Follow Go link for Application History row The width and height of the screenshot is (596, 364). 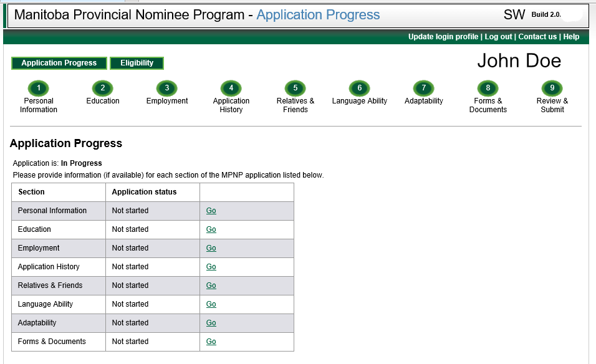tap(211, 267)
